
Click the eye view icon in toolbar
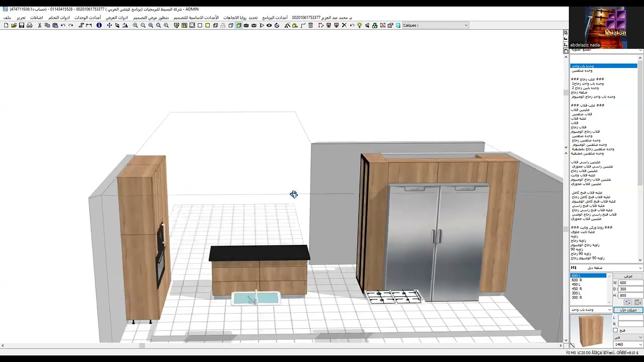point(269,25)
